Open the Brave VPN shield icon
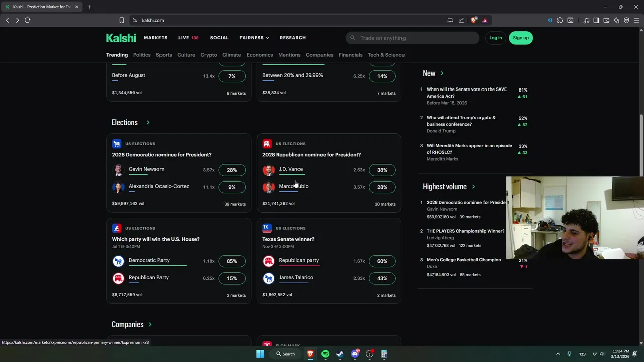 pyautogui.click(x=626, y=20)
